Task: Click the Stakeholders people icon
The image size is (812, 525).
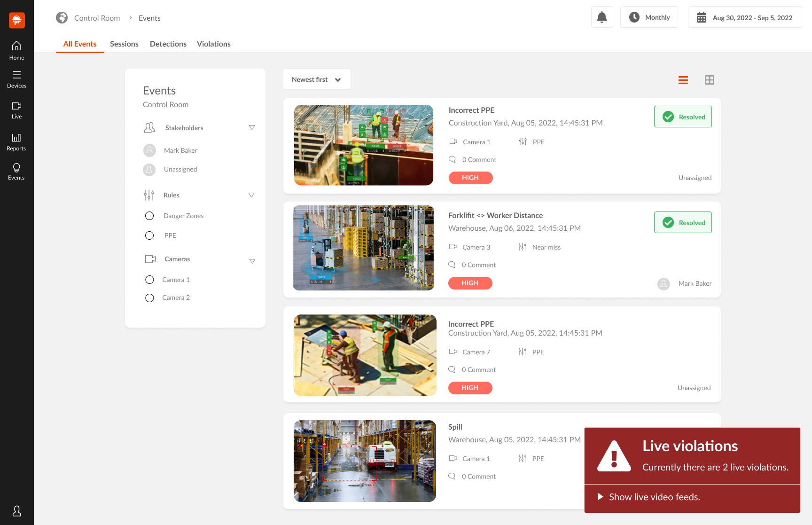Action: (149, 128)
